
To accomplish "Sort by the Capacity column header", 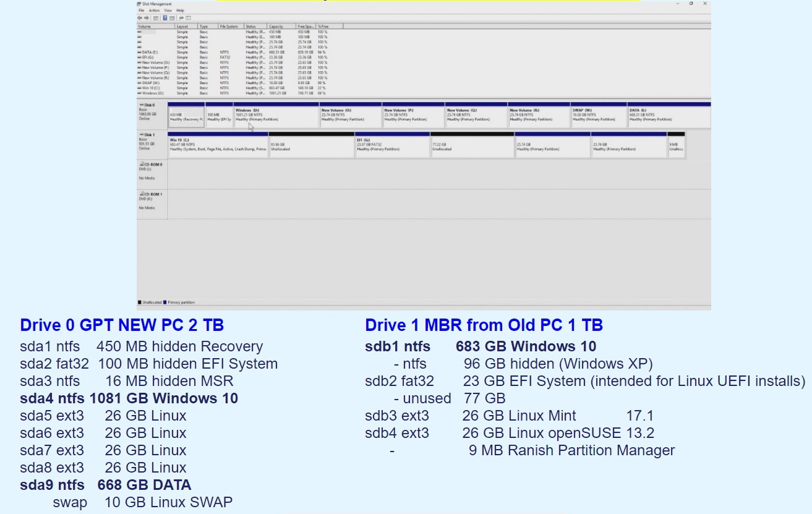I will coord(281,27).
